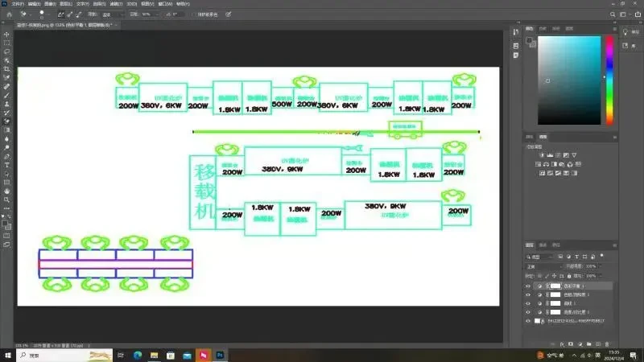This screenshot has height=362, width=644.
Task: Add a Hue/Saturation adjustment icon
Action: click(x=538, y=164)
